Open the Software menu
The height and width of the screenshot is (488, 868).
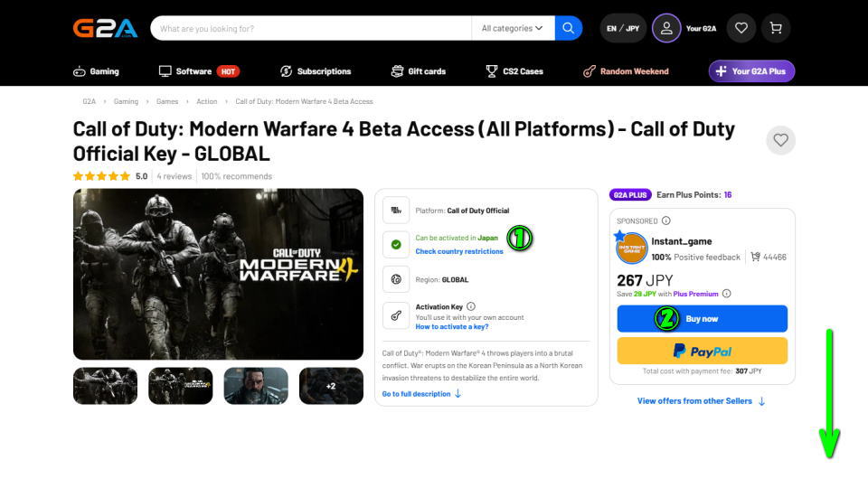point(199,71)
